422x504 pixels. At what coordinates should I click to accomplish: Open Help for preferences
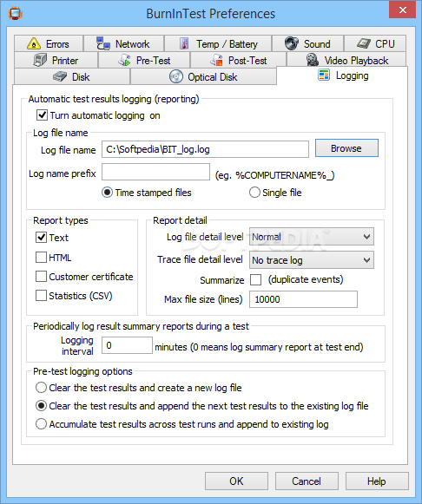(x=377, y=481)
